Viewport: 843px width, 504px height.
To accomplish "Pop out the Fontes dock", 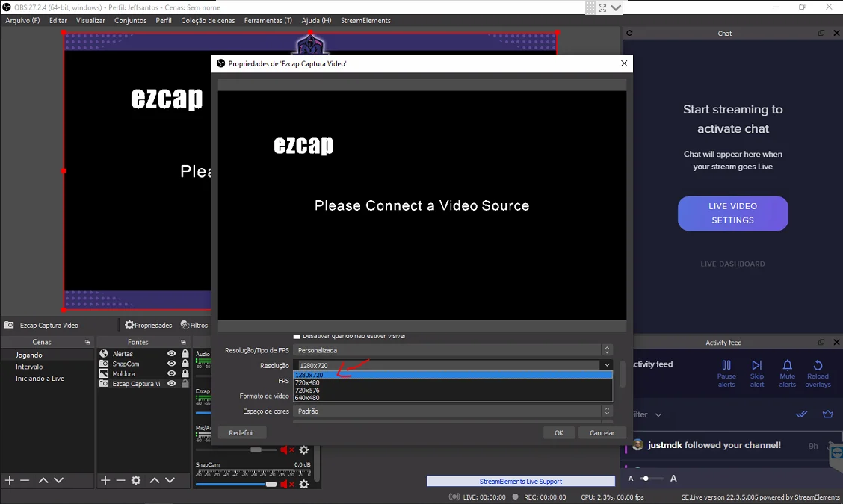I will point(183,342).
